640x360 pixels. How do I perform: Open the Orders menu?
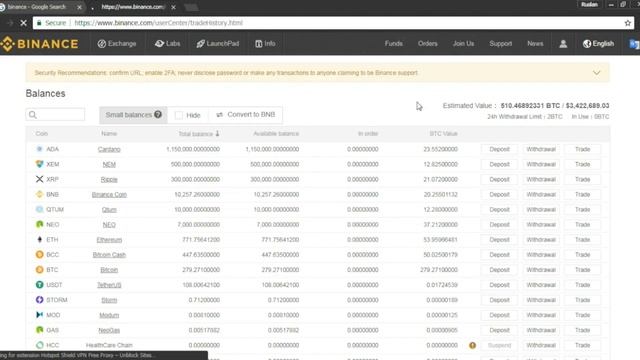(x=427, y=44)
